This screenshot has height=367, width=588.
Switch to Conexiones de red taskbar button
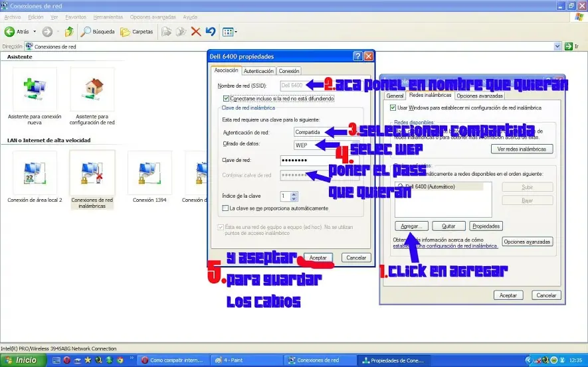pyautogui.click(x=320, y=360)
